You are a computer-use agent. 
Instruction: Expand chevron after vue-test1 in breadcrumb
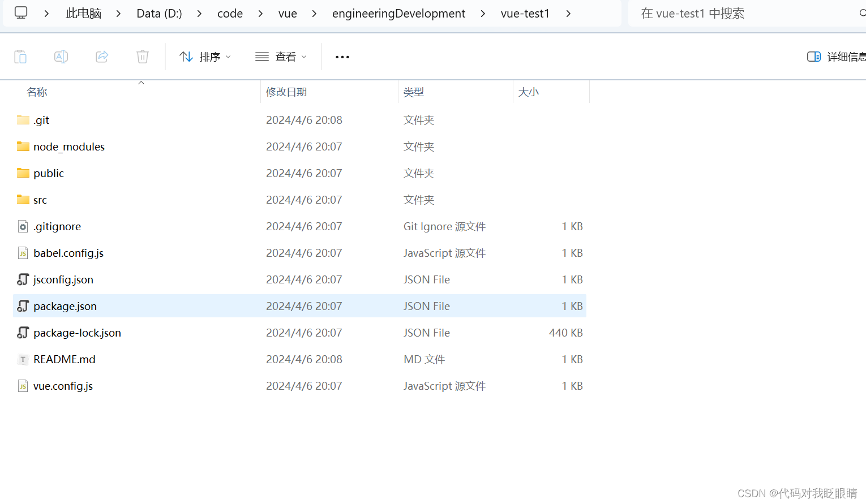568,14
